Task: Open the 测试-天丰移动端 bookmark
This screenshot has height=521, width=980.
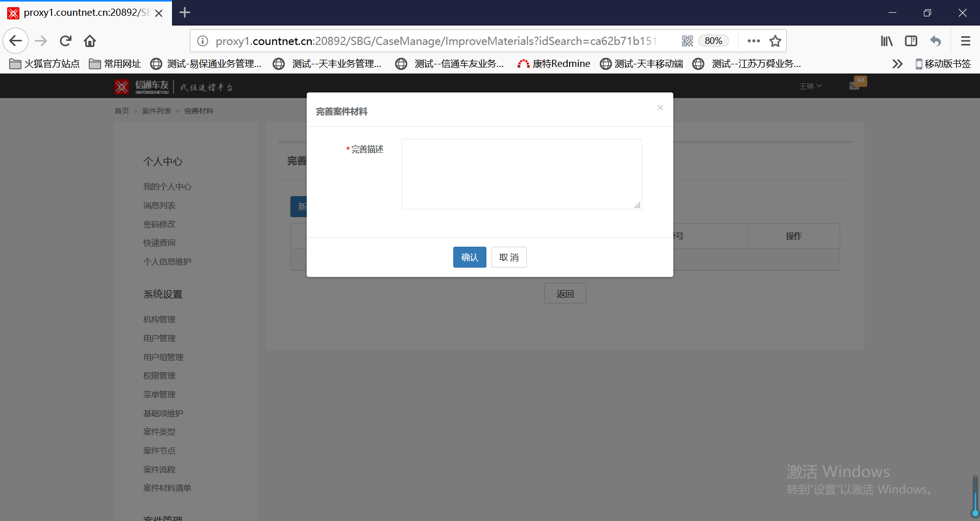Action: point(642,63)
